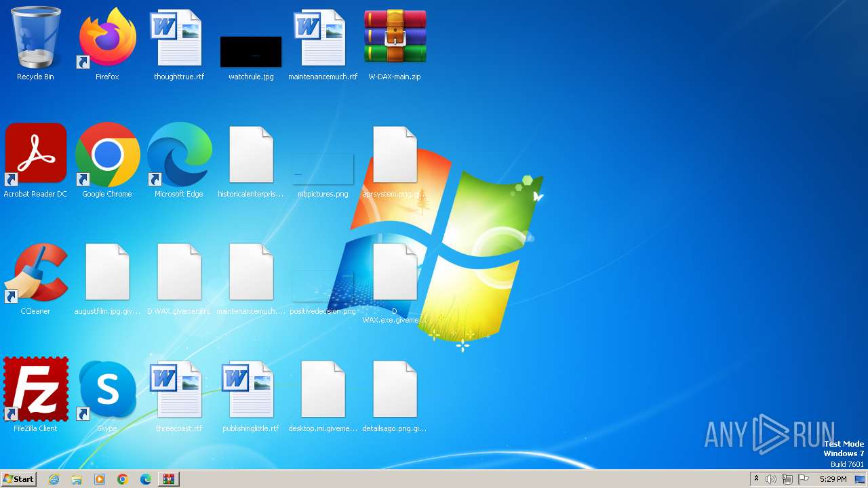Select the augustfilm.jpg.giv... file

[x=107, y=279]
